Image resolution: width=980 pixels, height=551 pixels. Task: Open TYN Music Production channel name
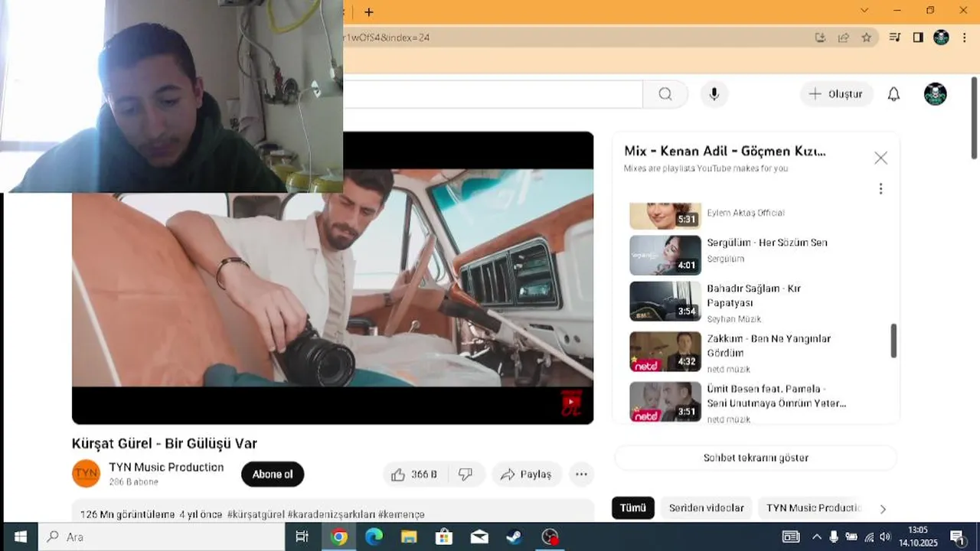(x=166, y=467)
